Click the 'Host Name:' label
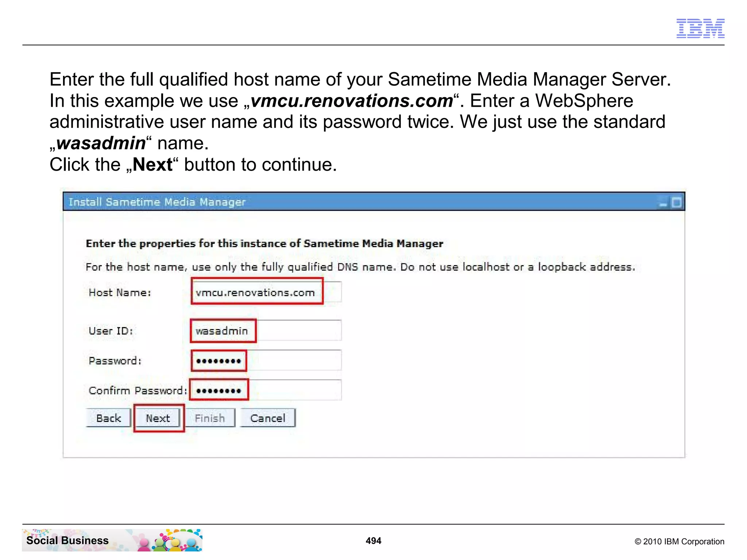The image size is (747, 560). [x=120, y=292]
